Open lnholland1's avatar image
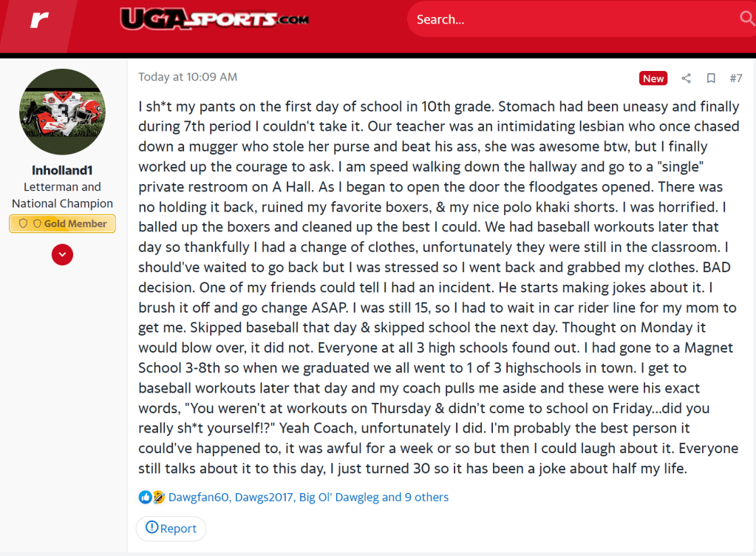Screen dimensions: 756x556 62,112
